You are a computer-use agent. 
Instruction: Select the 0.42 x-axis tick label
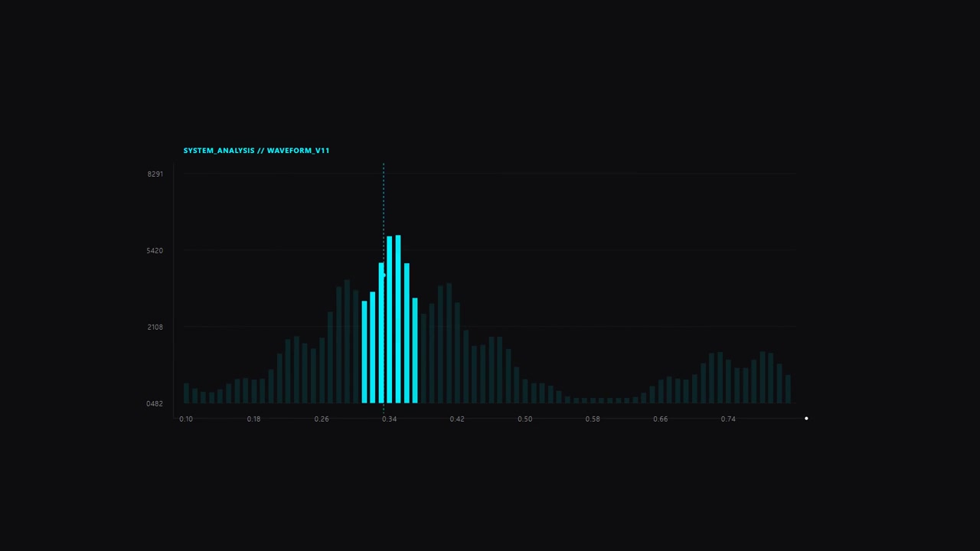tap(457, 419)
